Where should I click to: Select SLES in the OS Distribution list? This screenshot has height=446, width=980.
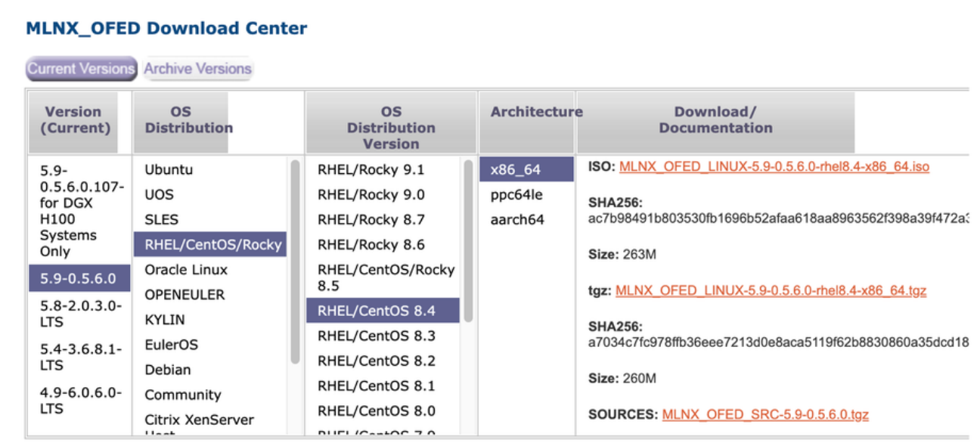click(x=161, y=219)
